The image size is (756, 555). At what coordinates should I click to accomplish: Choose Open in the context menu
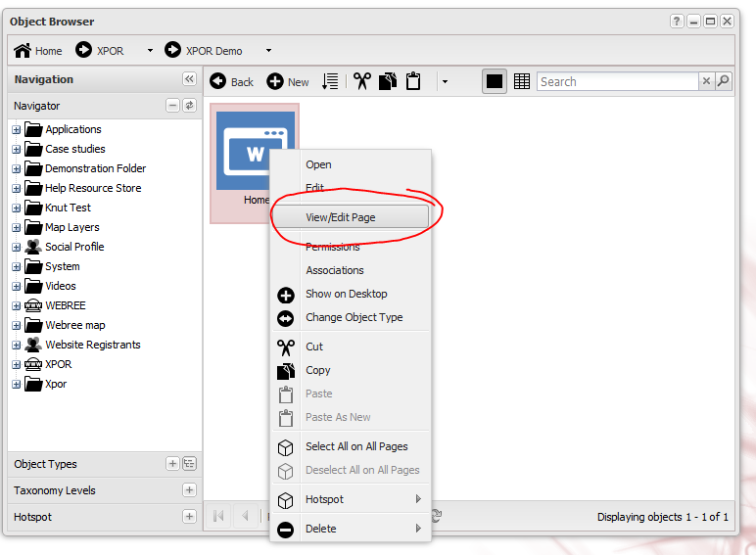351,164
